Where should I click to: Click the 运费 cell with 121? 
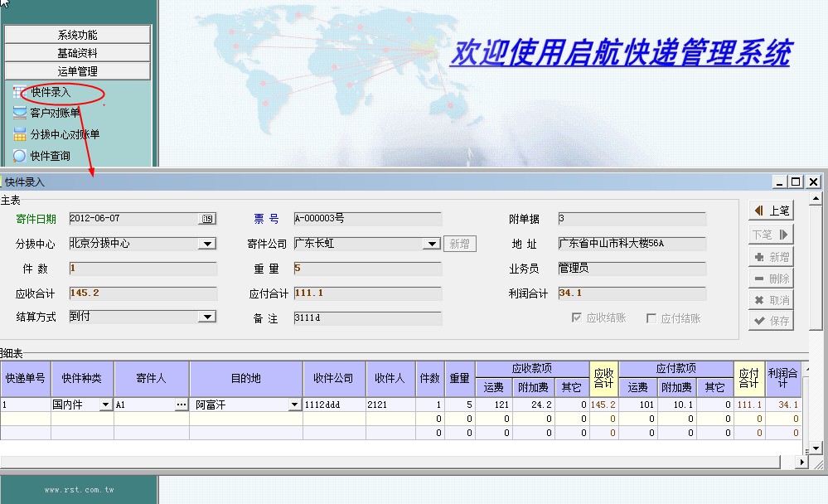click(494, 405)
